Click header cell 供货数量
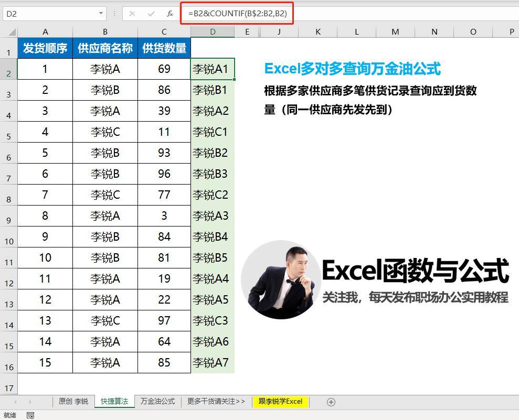The image size is (519, 420). [x=164, y=48]
